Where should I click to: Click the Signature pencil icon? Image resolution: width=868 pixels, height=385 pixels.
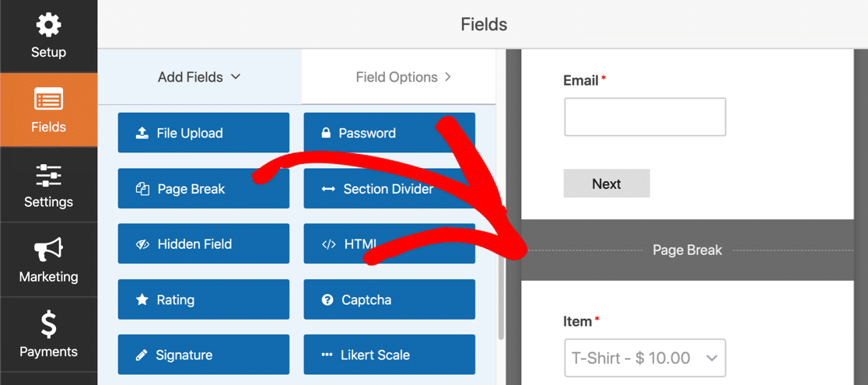pos(142,355)
